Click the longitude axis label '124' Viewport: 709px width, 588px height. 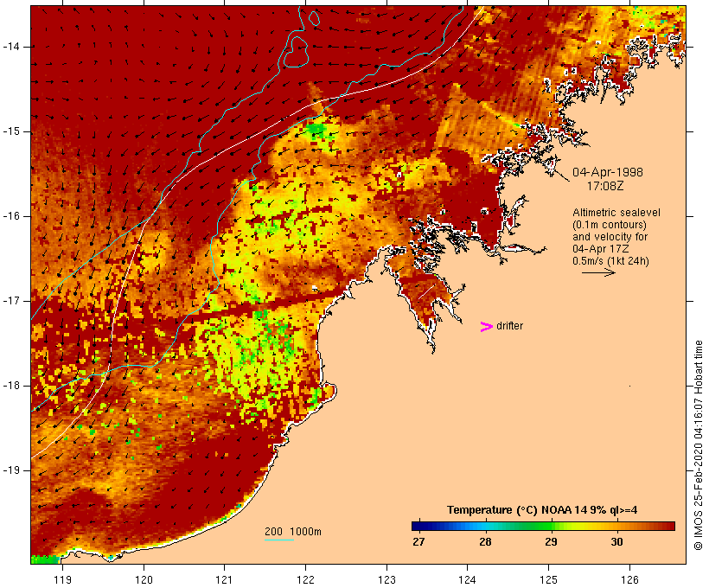[x=467, y=579]
